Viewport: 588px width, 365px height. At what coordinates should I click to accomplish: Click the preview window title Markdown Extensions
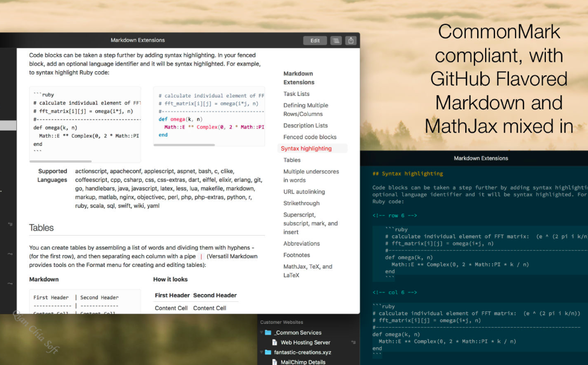pos(137,40)
